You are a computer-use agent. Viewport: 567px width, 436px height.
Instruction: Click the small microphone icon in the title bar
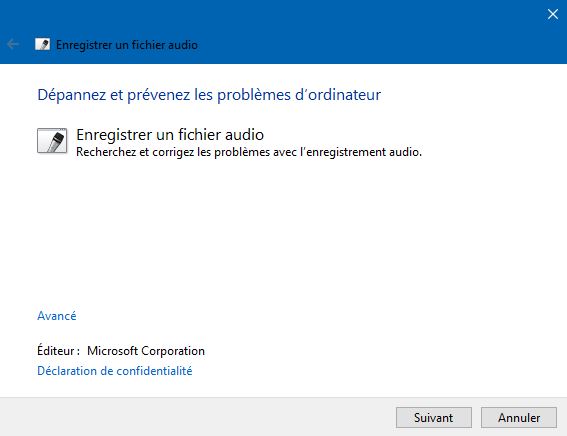(43, 44)
